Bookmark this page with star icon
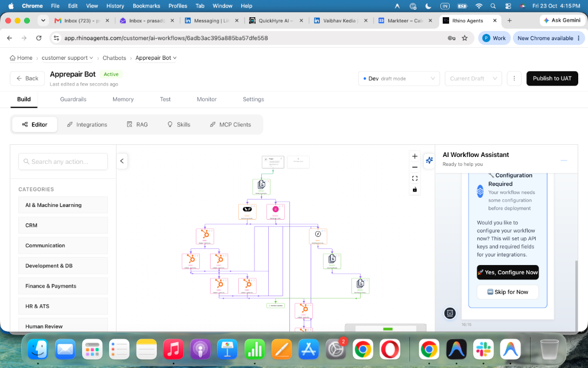Viewport: 588px width, 368px height. (465, 38)
